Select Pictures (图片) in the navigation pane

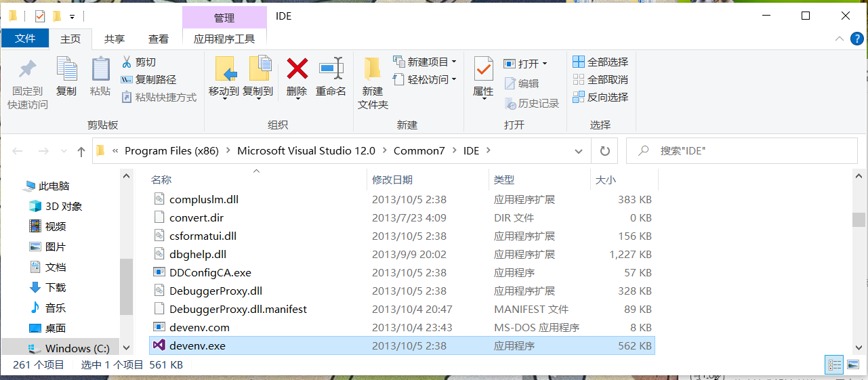click(47, 247)
